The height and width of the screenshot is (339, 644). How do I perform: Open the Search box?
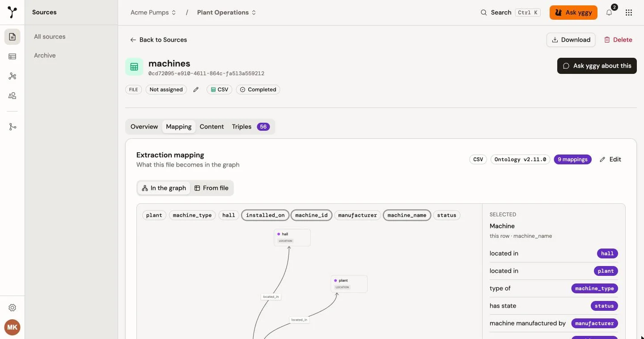pyautogui.click(x=510, y=13)
